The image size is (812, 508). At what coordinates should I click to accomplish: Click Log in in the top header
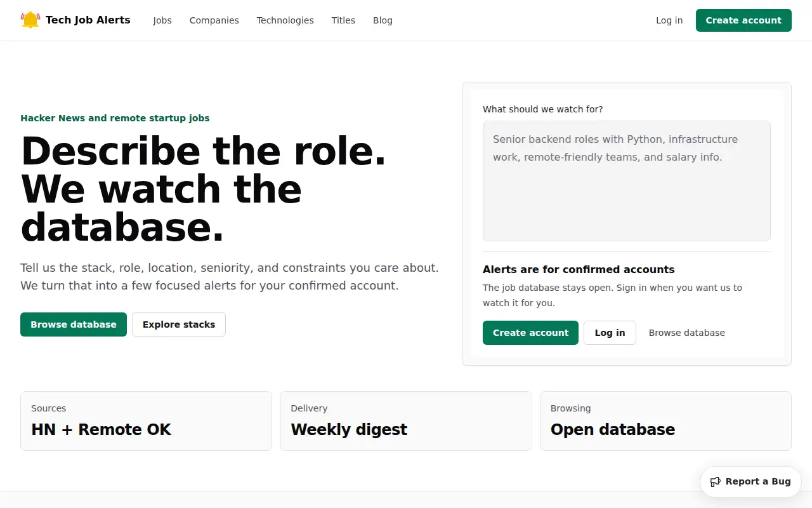669,20
